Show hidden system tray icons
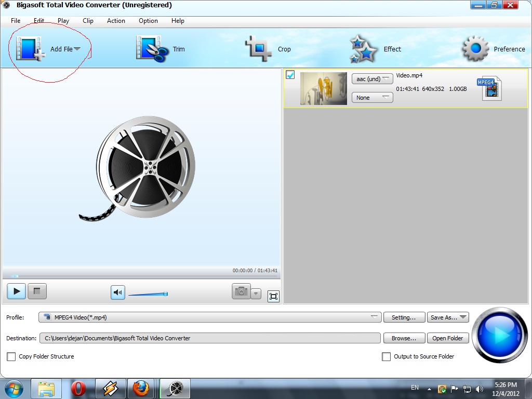The width and height of the screenshot is (532, 399). pyautogui.click(x=429, y=389)
